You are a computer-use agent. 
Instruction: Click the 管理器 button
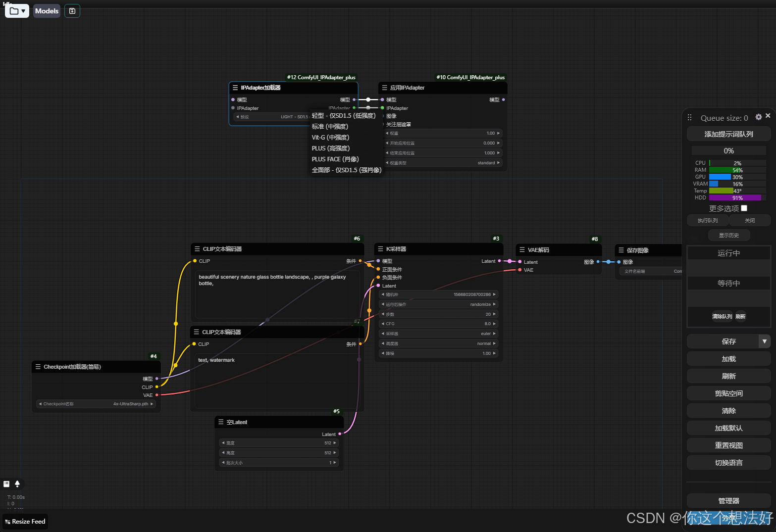728,501
